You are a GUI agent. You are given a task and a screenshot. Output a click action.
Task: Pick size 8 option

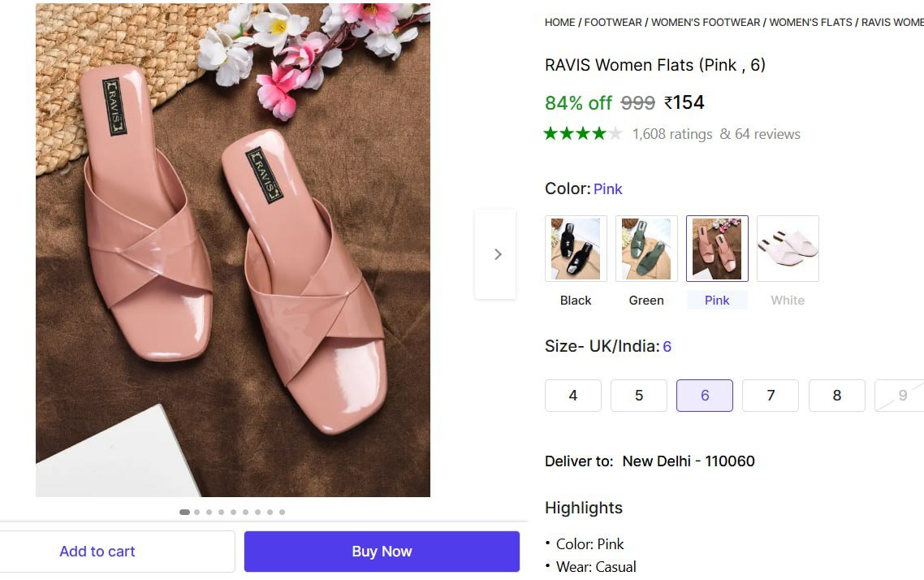coord(837,396)
